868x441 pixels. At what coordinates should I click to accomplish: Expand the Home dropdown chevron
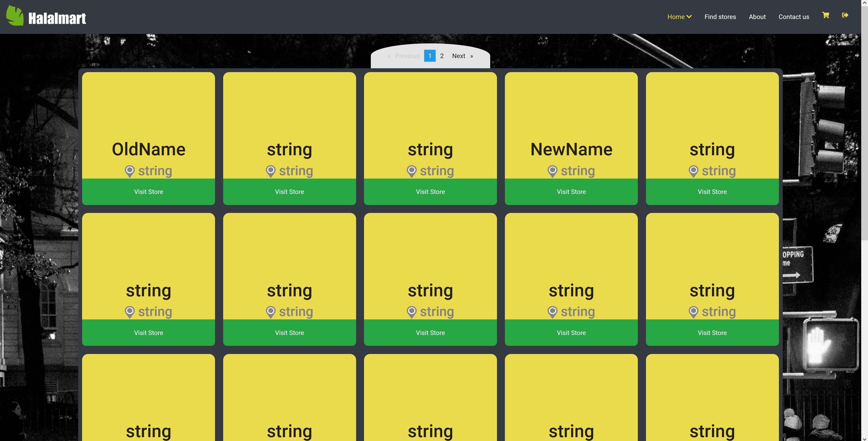(x=689, y=17)
